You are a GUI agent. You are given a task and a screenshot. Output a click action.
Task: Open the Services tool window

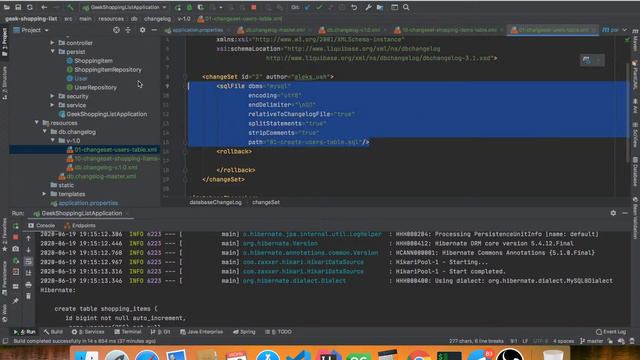click(88, 332)
